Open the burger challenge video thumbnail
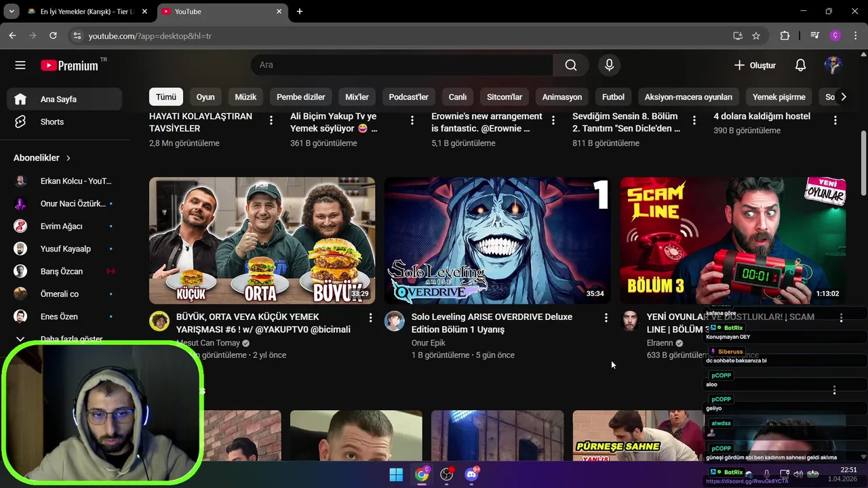This screenshot has height=488, width=868. tap(262, 241)
